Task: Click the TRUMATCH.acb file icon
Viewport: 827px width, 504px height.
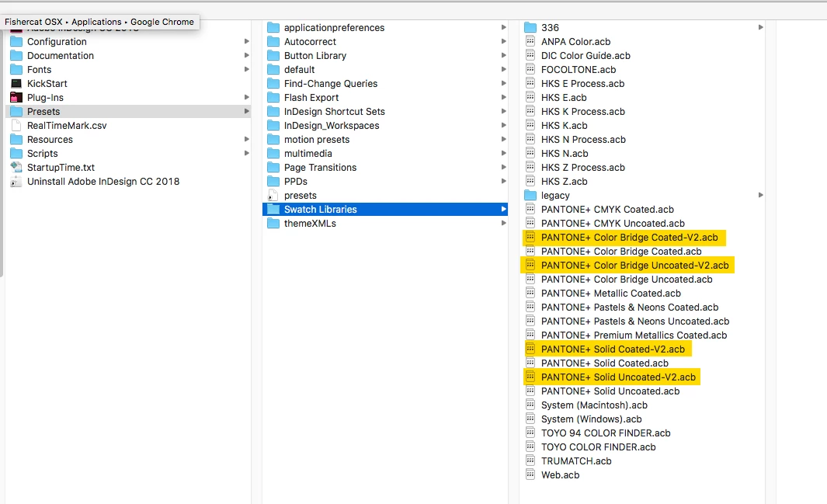Action: (530, 461)
